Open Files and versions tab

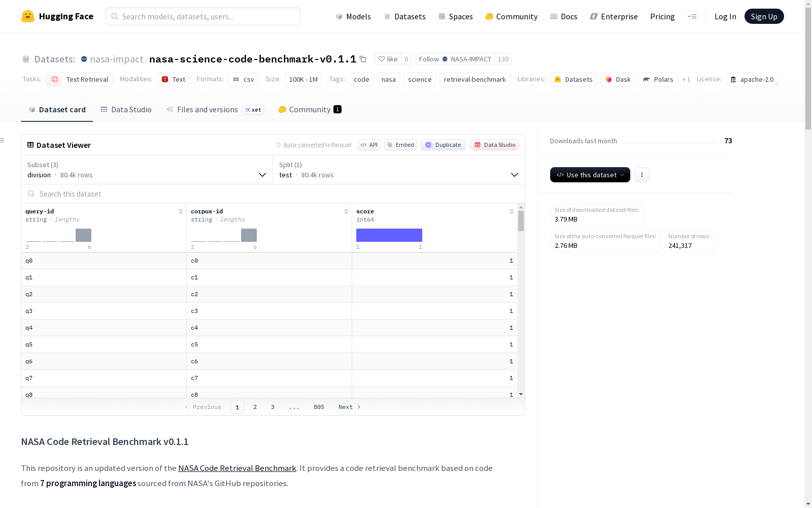coord(215,110)
